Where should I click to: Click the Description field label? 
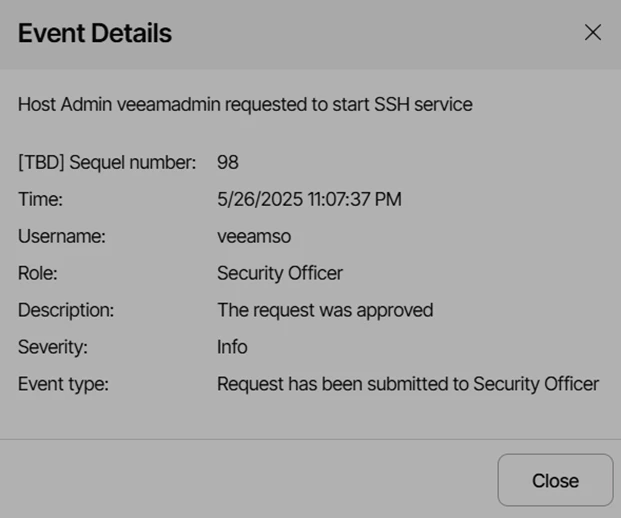pos(66,310)
